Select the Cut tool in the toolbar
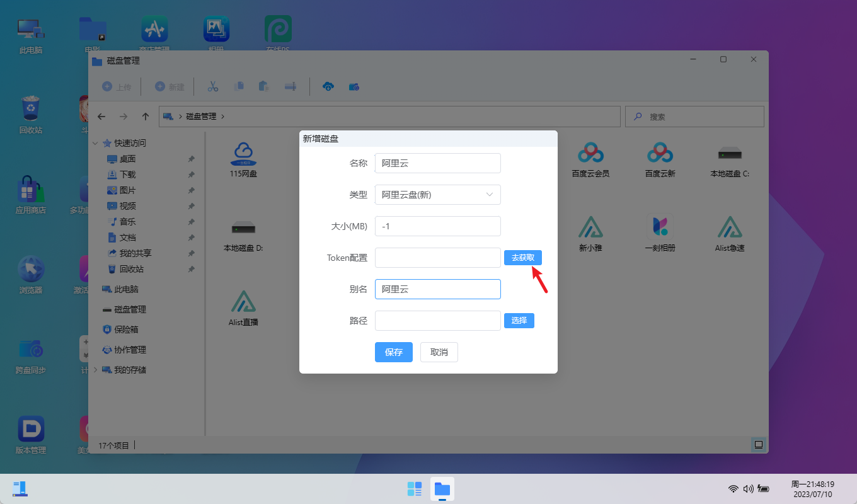857x504 pixels. tap(213, 86)
